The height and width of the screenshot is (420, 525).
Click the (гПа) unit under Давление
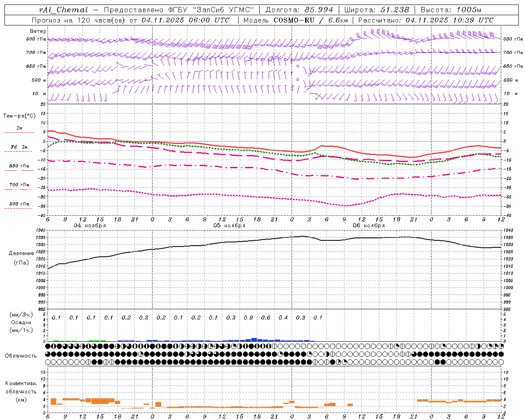[x=21, y=263]
